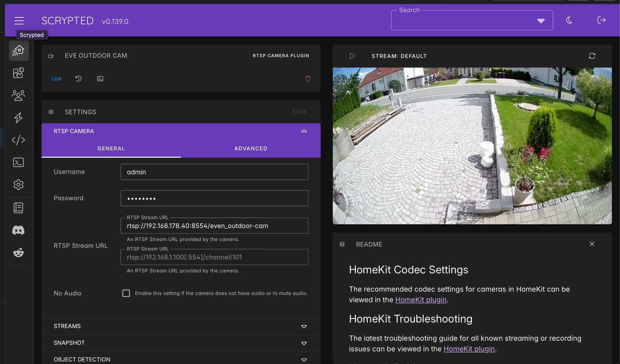Switch to the Advanced tab
The width and height of the screenshot is (620, 364).
pyautogui.click(x=251, y=148)
